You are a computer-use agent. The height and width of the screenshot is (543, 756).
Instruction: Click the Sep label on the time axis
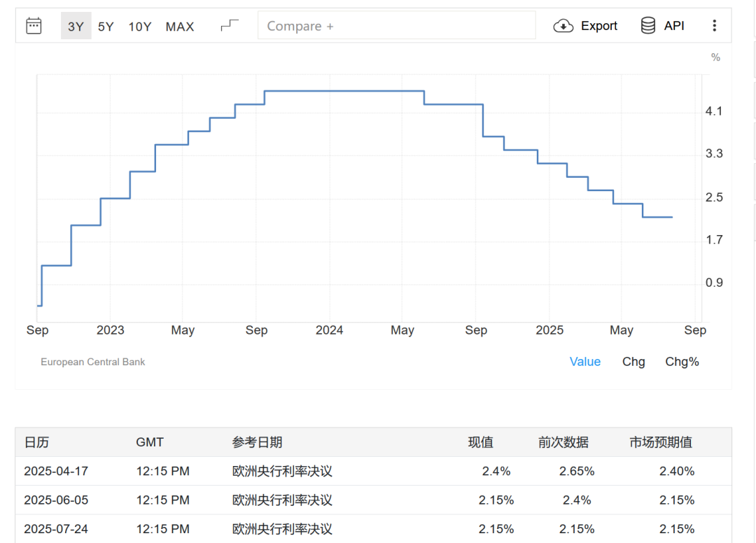click(x=38, y=330)
